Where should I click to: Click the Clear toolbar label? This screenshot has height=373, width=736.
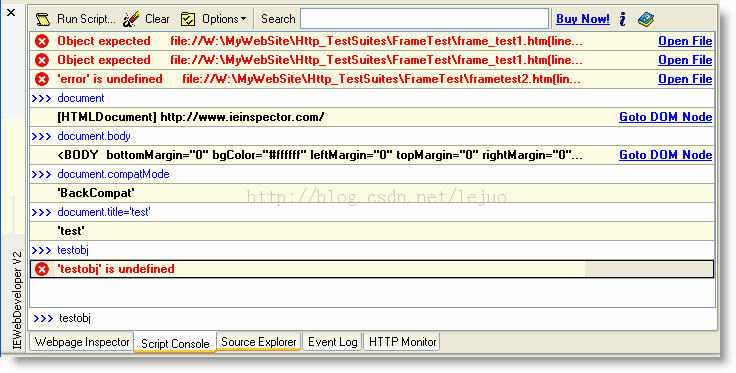pos(157,19)
